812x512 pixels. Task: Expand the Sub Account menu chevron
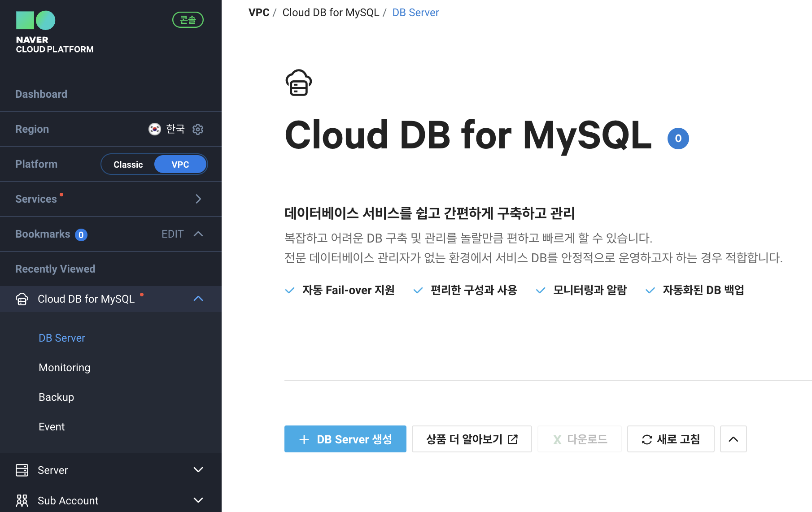[x=198, y=500]
